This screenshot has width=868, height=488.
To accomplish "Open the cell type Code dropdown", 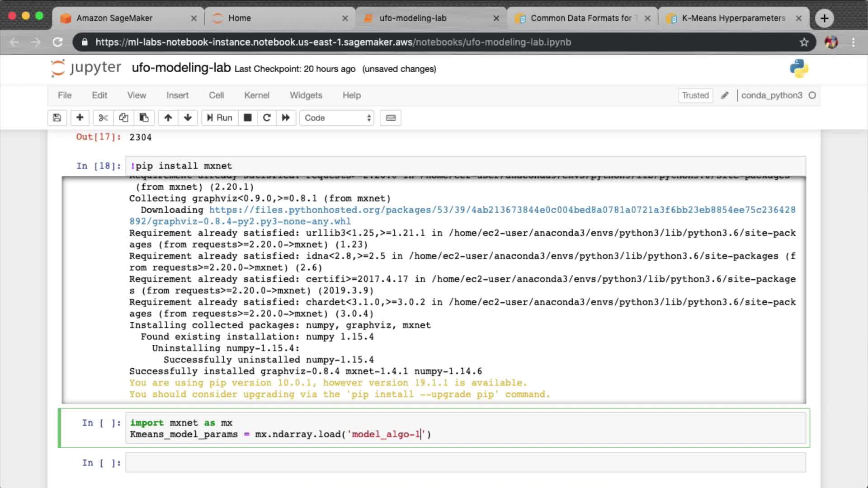I will point(337,118).
